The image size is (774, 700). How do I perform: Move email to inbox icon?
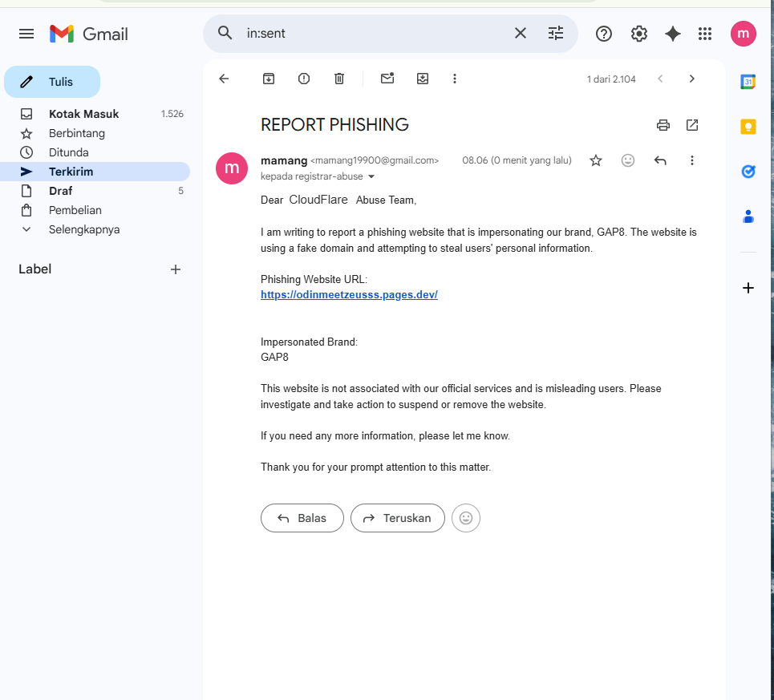pos(423,79)
